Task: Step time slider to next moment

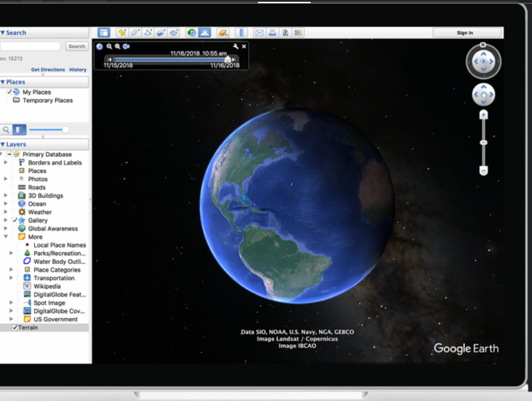Action: [234, 60]
